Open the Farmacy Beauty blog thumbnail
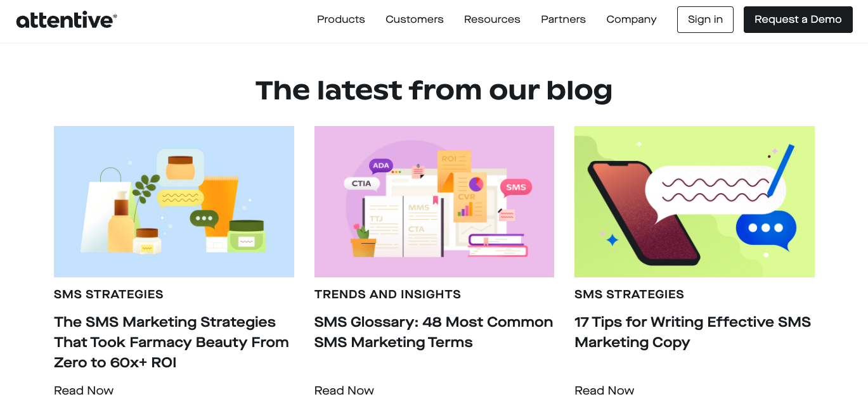 pos(174,201)
